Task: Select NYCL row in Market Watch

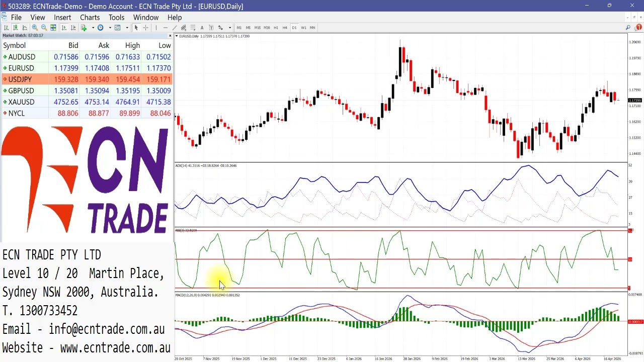Action: 87,113
